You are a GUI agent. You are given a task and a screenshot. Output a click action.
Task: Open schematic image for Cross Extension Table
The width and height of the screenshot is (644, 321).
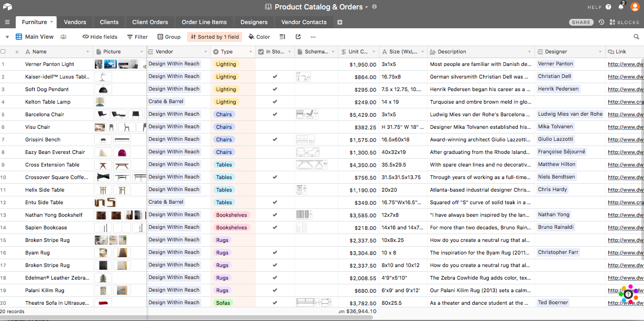(x=311, y=164)
